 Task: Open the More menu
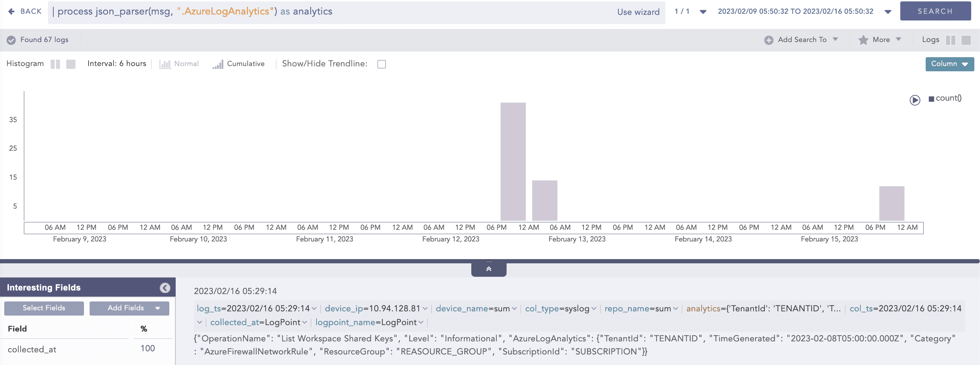pyautogui.click(x=881, y=40)
